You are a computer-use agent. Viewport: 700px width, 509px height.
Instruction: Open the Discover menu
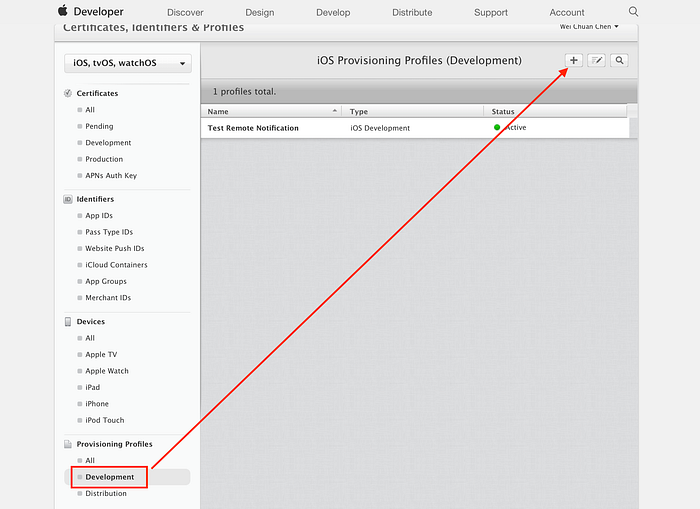click(185, 13)
